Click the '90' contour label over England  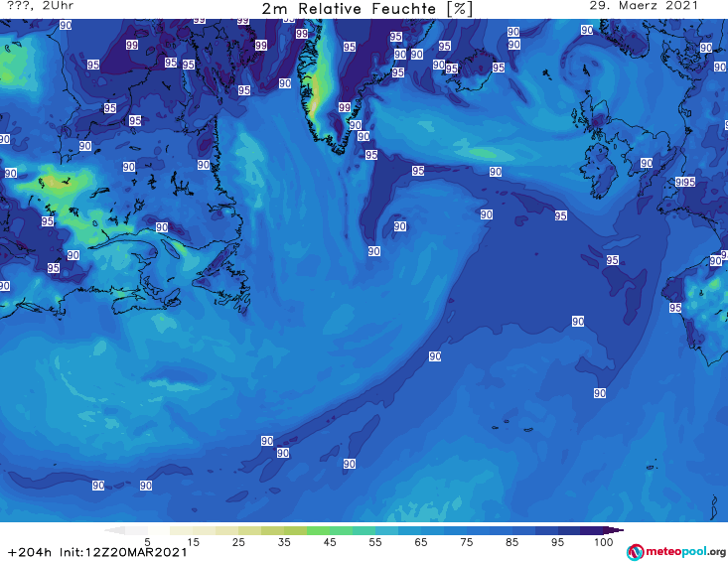click(x=647, y=163)
